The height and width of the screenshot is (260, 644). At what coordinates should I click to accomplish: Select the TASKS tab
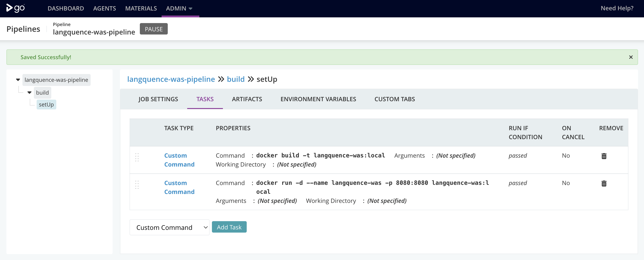pyautogui.click(x=205, y=99)
